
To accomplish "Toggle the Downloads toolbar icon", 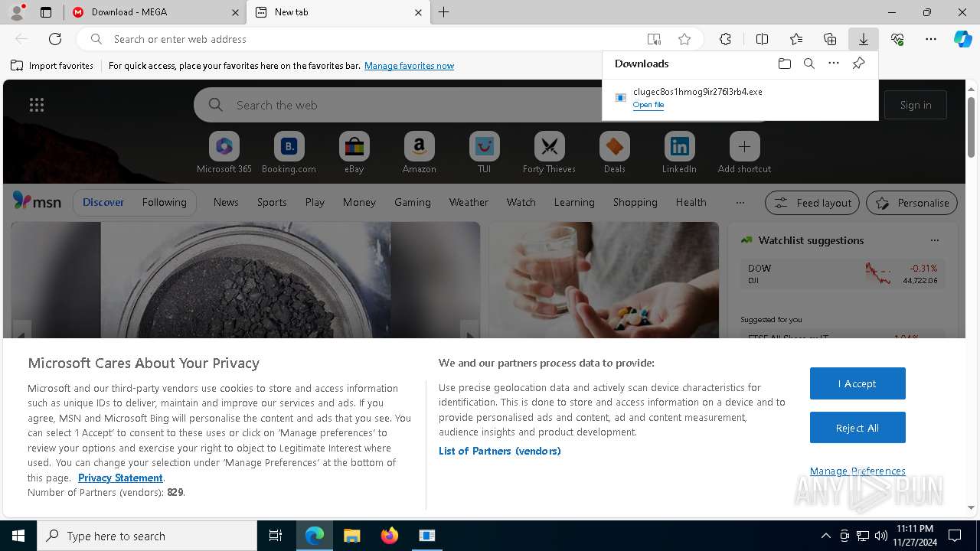I will (x=863, y=39).
